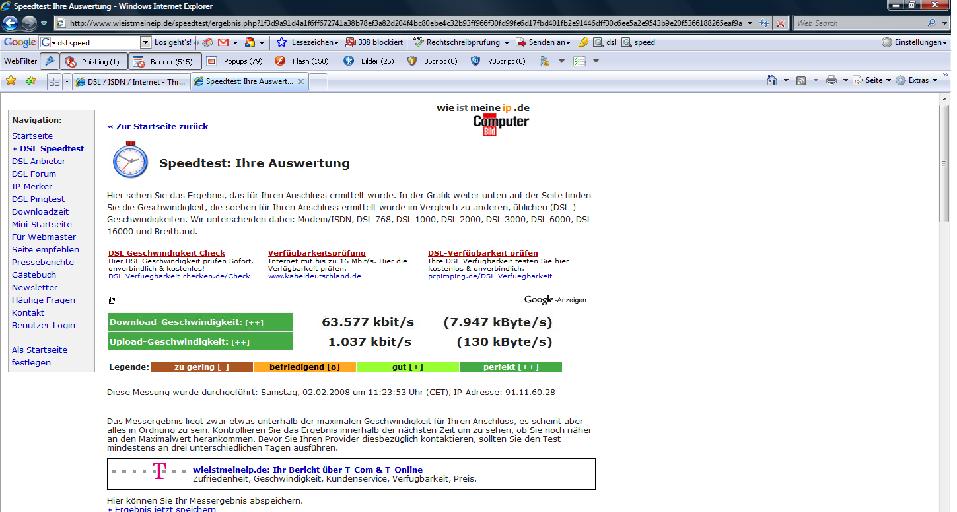Open the Seite menu
The width and height of the screenshot is (957, 512).
pyautogui.click(x=874, y=80)
